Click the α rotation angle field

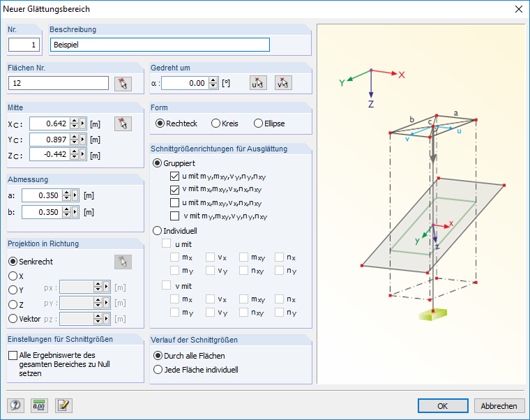pos(185,83)
